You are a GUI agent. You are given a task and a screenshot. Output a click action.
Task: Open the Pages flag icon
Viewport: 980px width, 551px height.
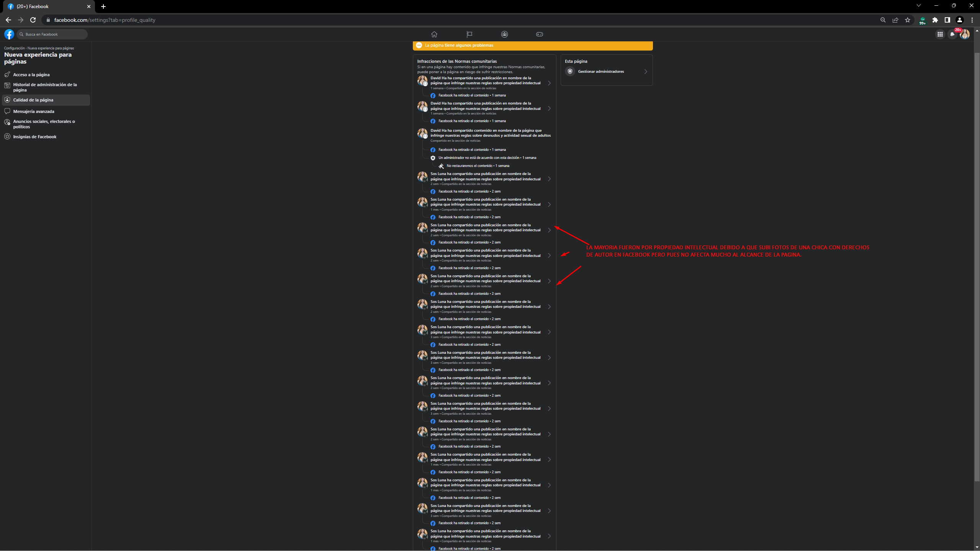[x=469, y=34]
